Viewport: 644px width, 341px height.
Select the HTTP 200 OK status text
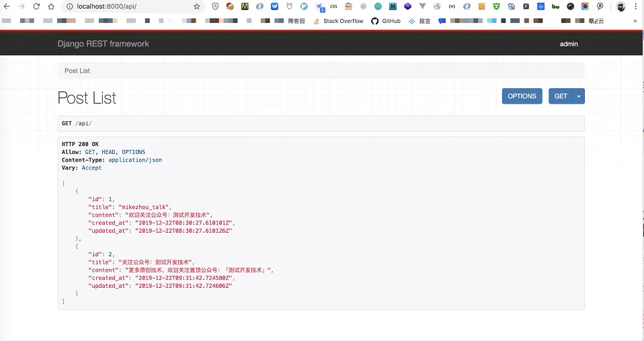tap(80, 144)
